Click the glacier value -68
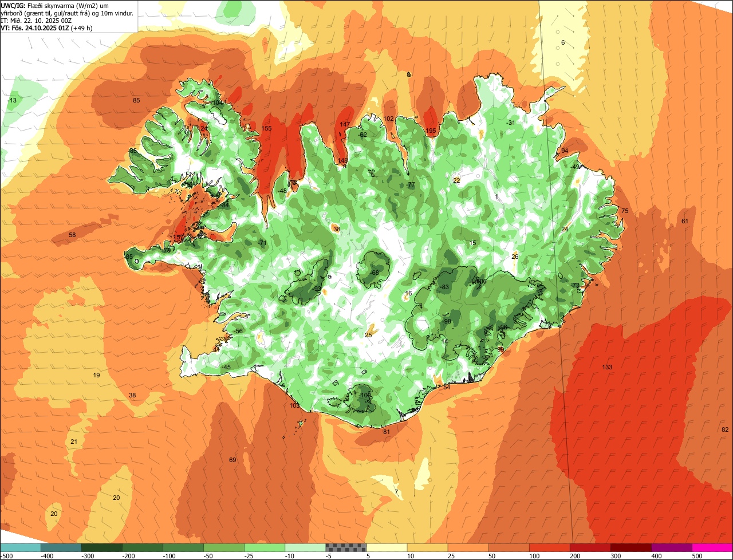The image size is (733, 560). [x=375, y=273]
